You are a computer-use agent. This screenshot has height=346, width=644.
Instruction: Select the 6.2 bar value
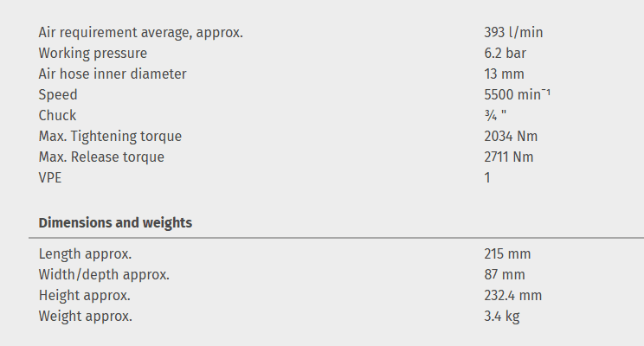point(506,54)
